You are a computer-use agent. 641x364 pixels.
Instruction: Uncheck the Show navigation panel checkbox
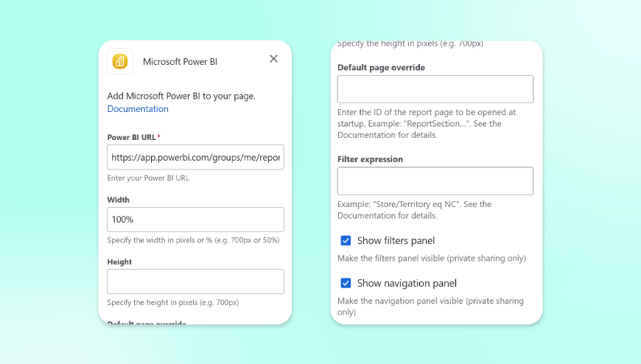point(346,283)
